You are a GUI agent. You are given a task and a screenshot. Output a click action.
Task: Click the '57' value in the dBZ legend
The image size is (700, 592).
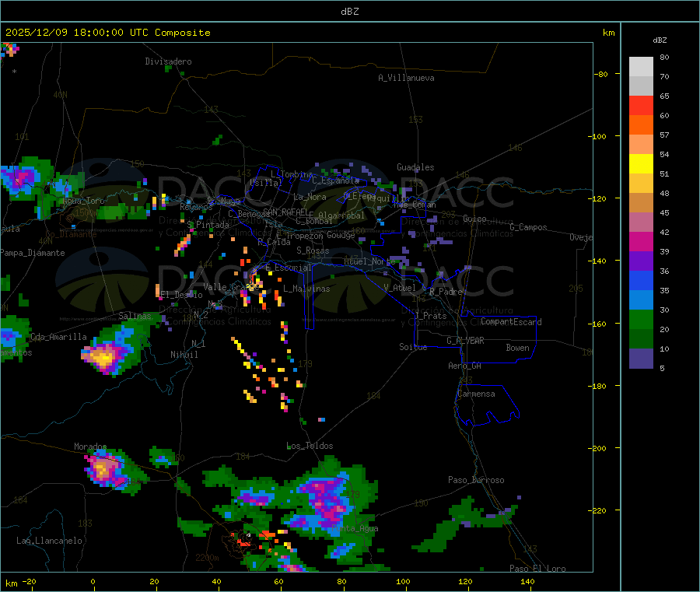coord(664,135)
